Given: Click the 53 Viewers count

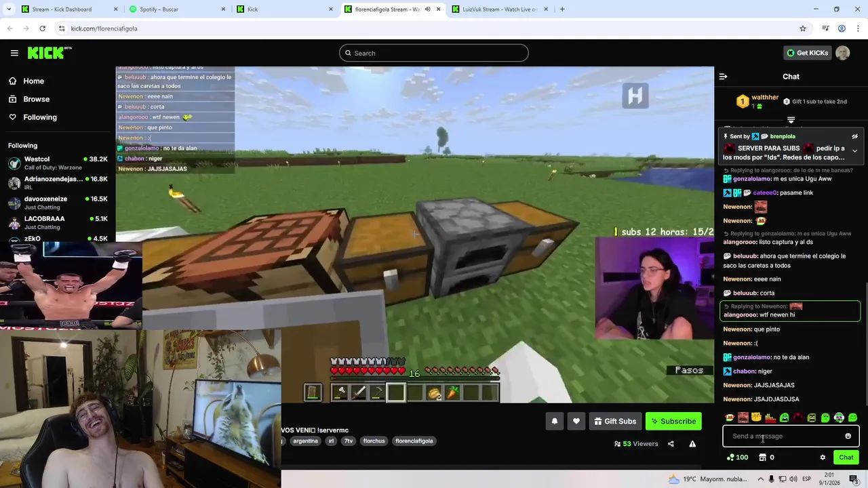Looking at the screenshot, I should [x=636, y=444].
